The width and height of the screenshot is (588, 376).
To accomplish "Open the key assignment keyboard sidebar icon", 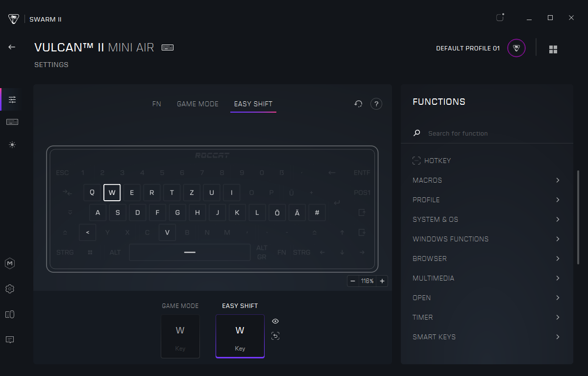I will click(12, 122).
